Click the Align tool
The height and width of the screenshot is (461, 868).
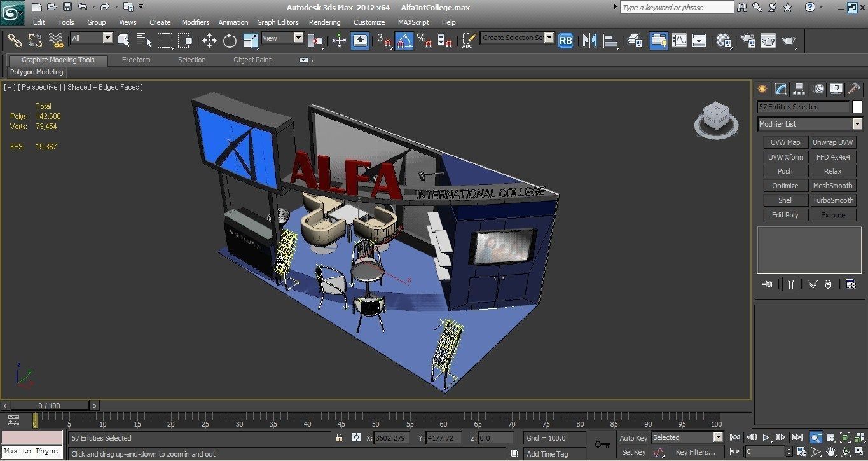[x=610, y=41]
